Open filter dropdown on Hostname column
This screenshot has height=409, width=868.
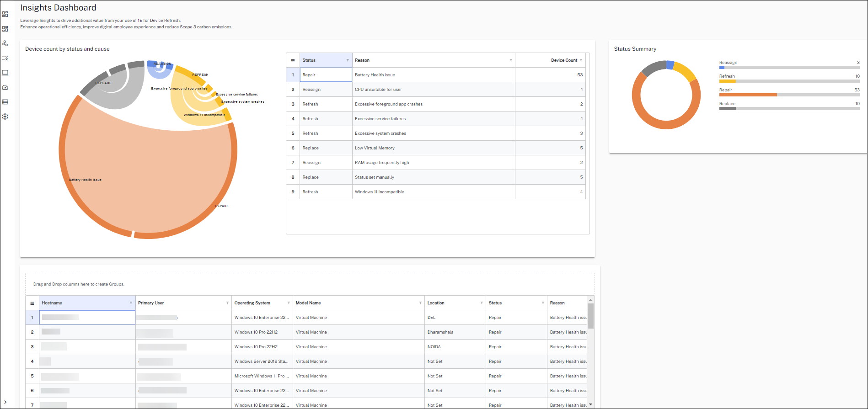[x=131, y=303]
